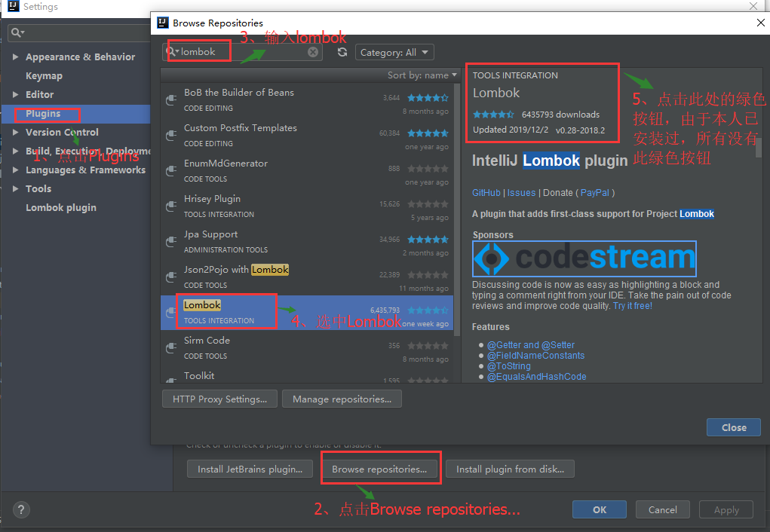Click the codestream sponsor banner

click(x=584, y=258)
